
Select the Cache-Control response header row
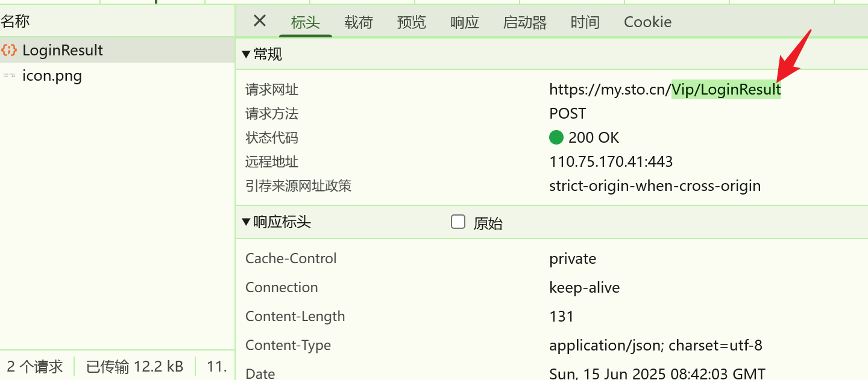[291, 258]
